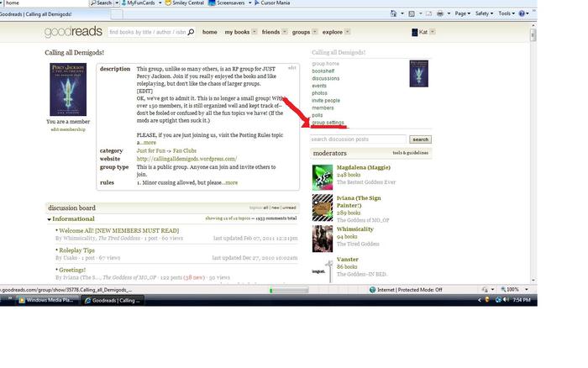Screen dimensions: 588x368
Task: Expand the friends dropdown arrow
Action: click(x=285, y=32)
